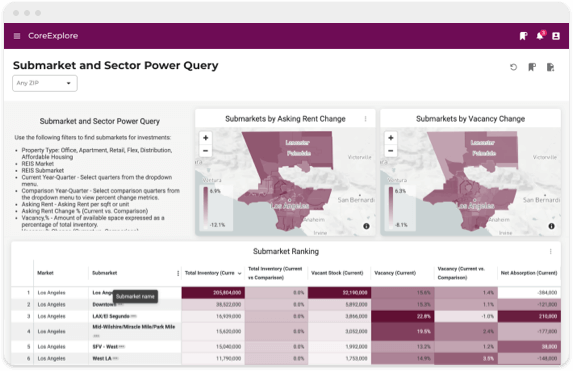Click info icon on Vacancy Change map
The width and height of the screenshot is (573, 371).
(x=551, y=226)
